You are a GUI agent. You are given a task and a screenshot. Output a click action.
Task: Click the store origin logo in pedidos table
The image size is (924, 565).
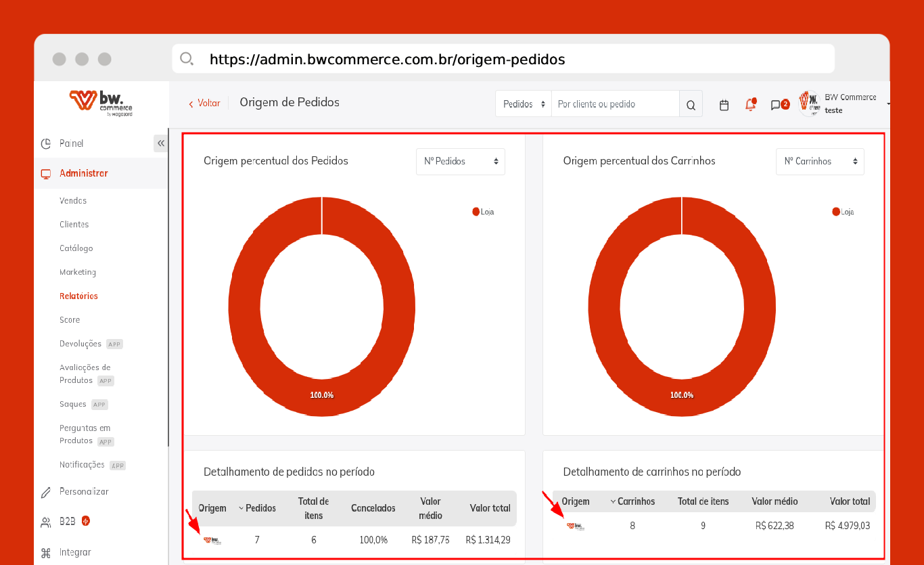click(212, 540)
